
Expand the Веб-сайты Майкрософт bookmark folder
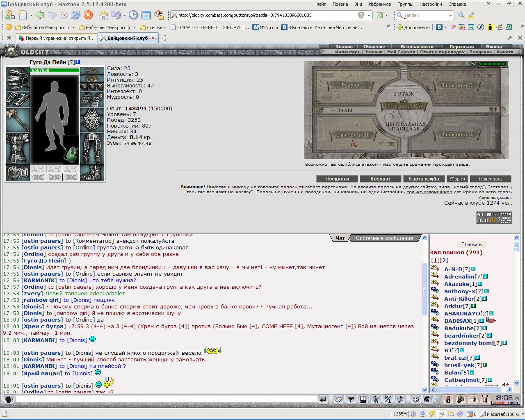tap(45, 27)
